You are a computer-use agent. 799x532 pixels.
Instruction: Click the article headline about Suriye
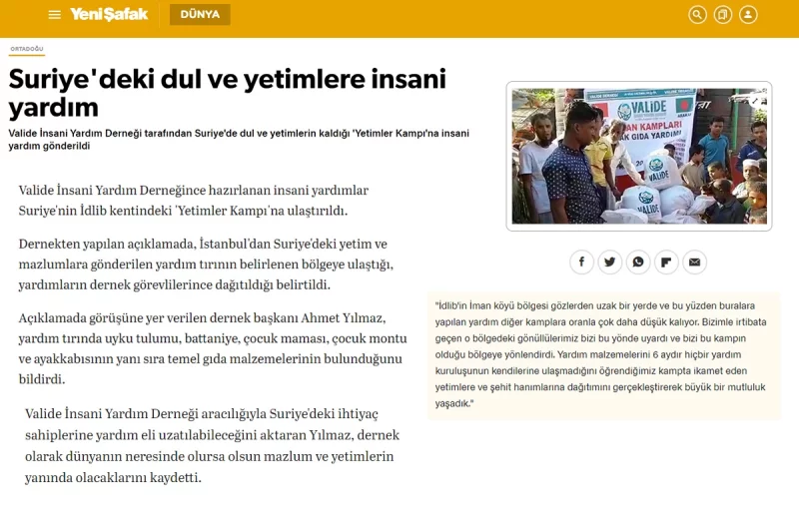[x=228, y=92]
